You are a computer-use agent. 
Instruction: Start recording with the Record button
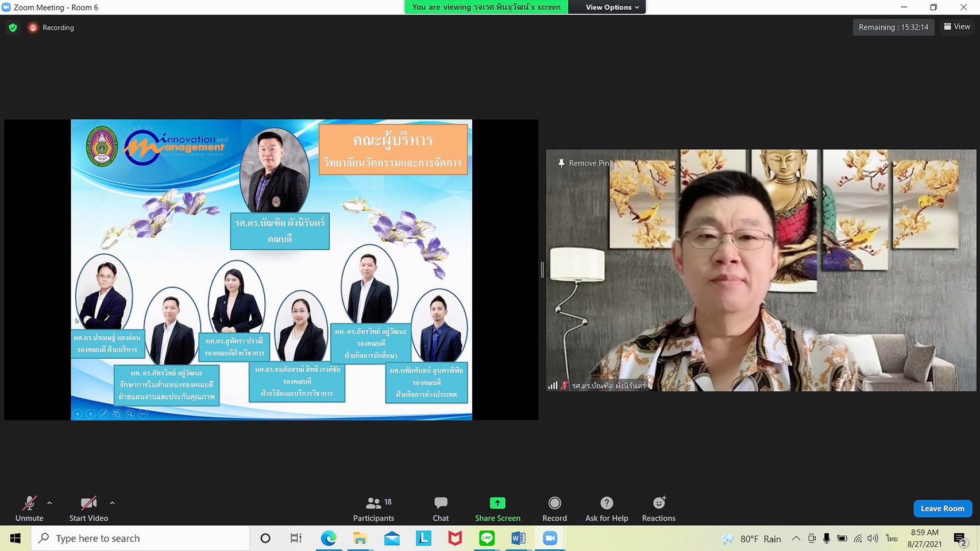[x=554, y=509]
